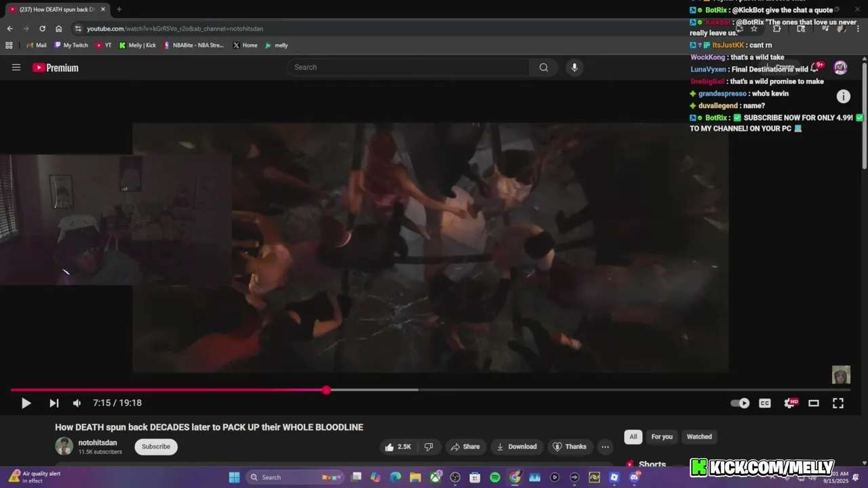Share the video
The height and width of the screenshot is (488, 868).
point(465,447)
